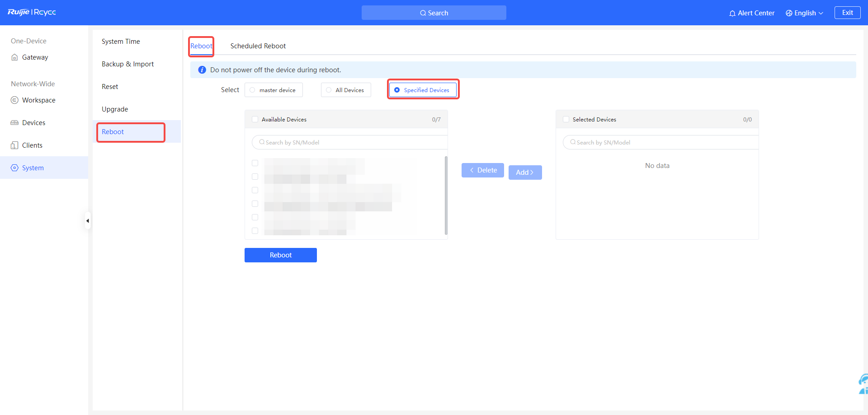Screen dimensions: 868x415
Task: Click the Gateway sidebar icon
Action: 14,57
